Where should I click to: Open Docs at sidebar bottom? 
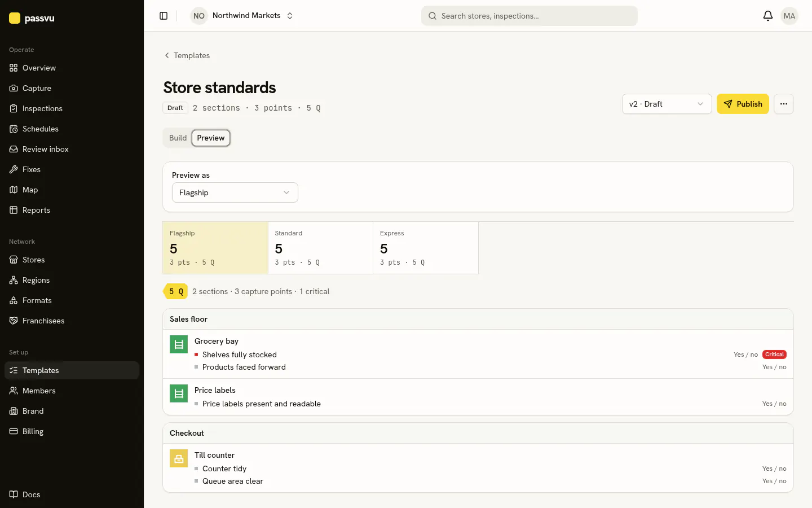[x=72, y=494]
